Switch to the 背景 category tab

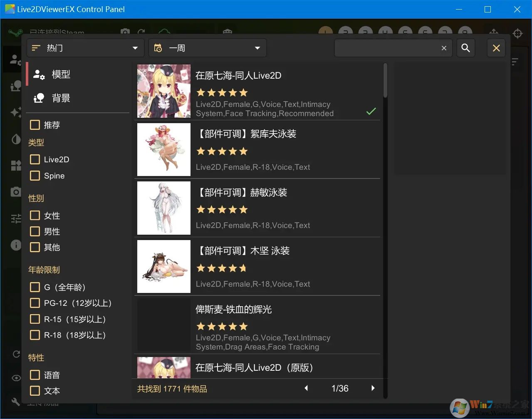point(61,98)
